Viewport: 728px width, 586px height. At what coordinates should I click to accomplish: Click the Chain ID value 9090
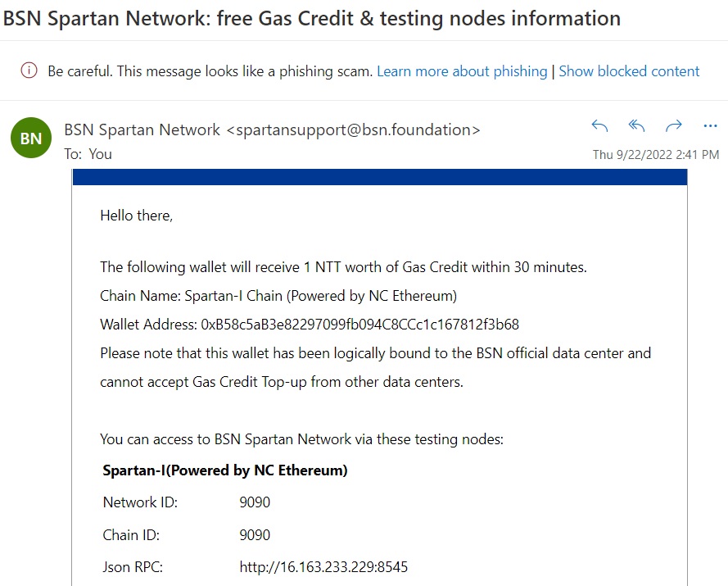(x=255, y=535)
